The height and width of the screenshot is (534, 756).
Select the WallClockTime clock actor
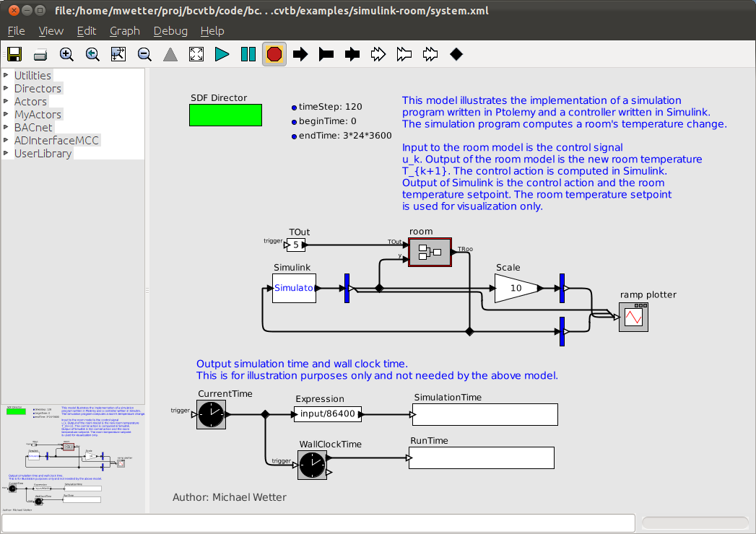click(x=312, y=465)
